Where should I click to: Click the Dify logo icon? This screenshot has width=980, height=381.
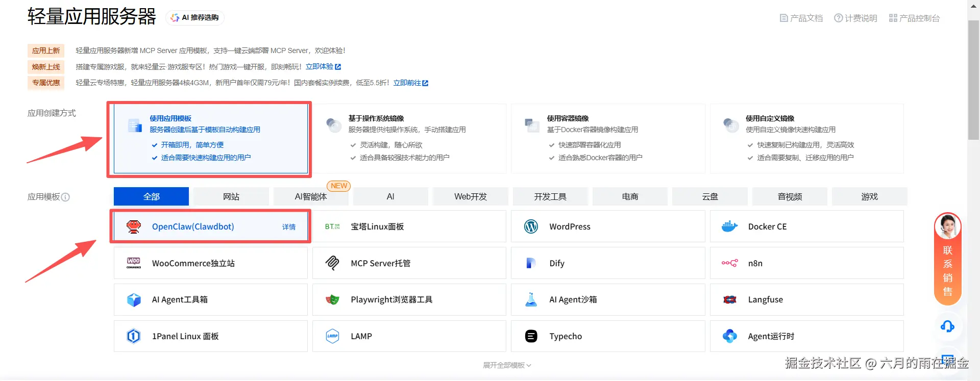[x=531, y=263]
